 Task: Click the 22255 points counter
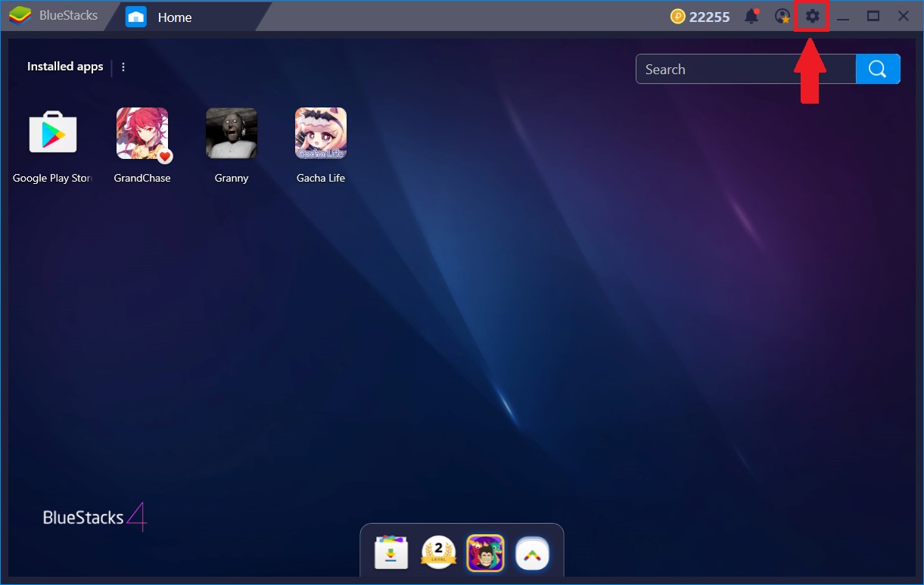(x=710, y=17)
